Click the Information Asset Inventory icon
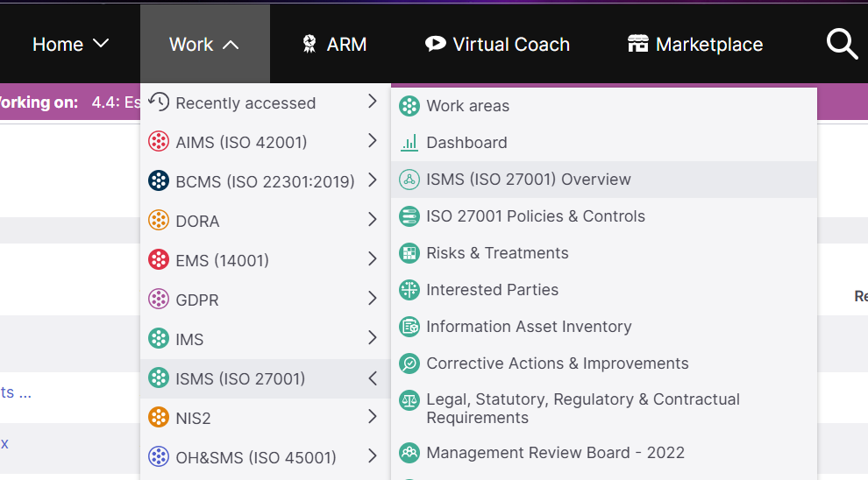This screenshot has height=480, width=868. 409,326
